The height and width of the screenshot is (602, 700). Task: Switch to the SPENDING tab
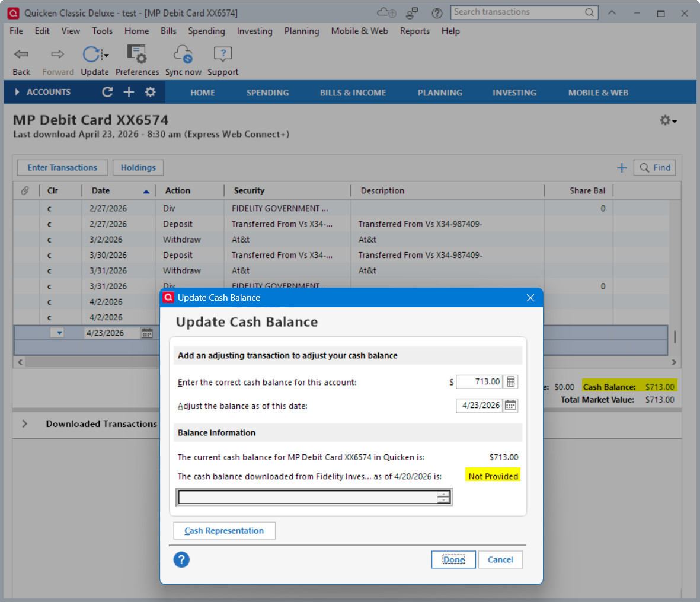[x=267, y=93]
